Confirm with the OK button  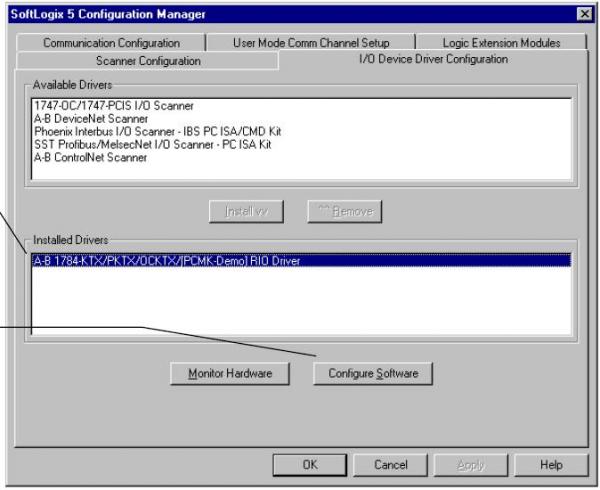tap(310, 465)
